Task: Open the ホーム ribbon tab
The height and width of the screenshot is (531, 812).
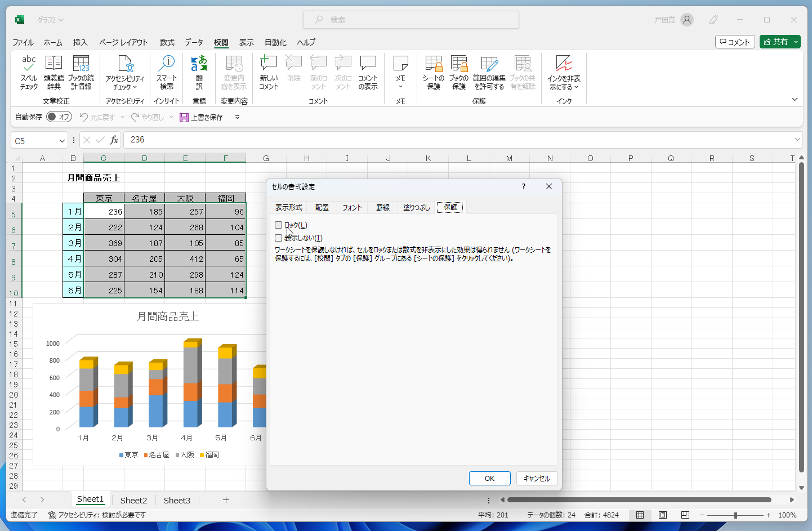Action: [53, 42]
